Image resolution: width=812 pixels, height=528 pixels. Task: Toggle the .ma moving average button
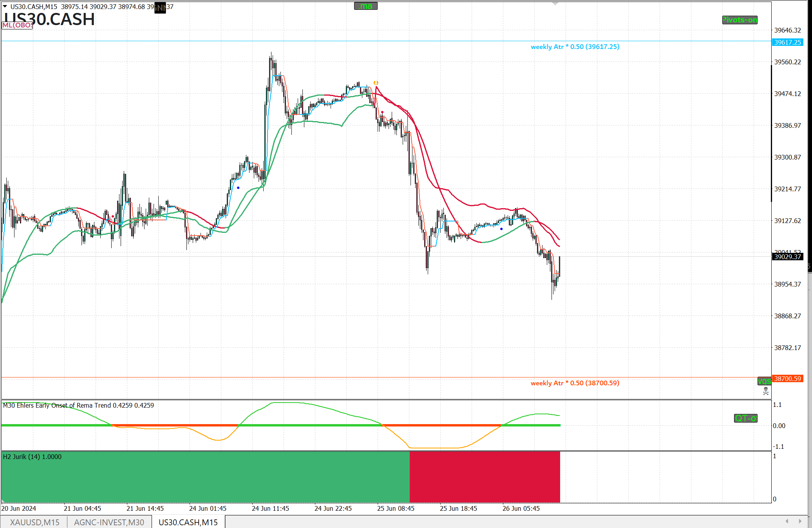pyautogui.click(x=365, y=6)
